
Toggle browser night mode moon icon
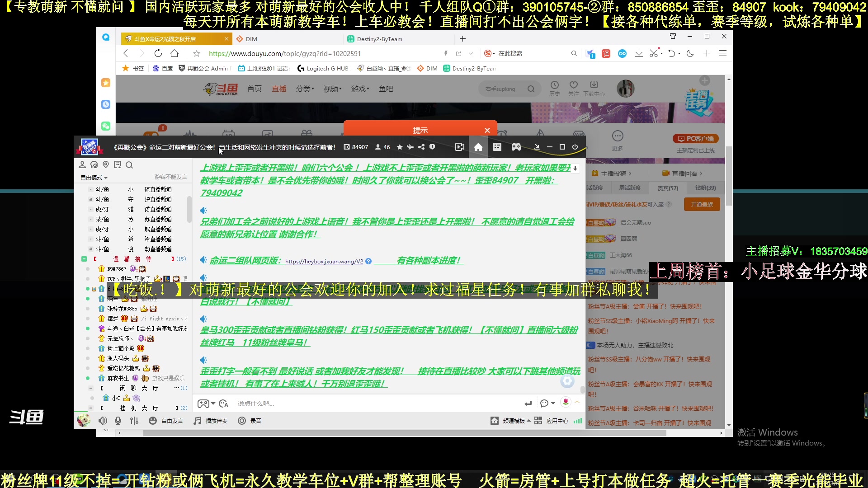coord(690,53)
